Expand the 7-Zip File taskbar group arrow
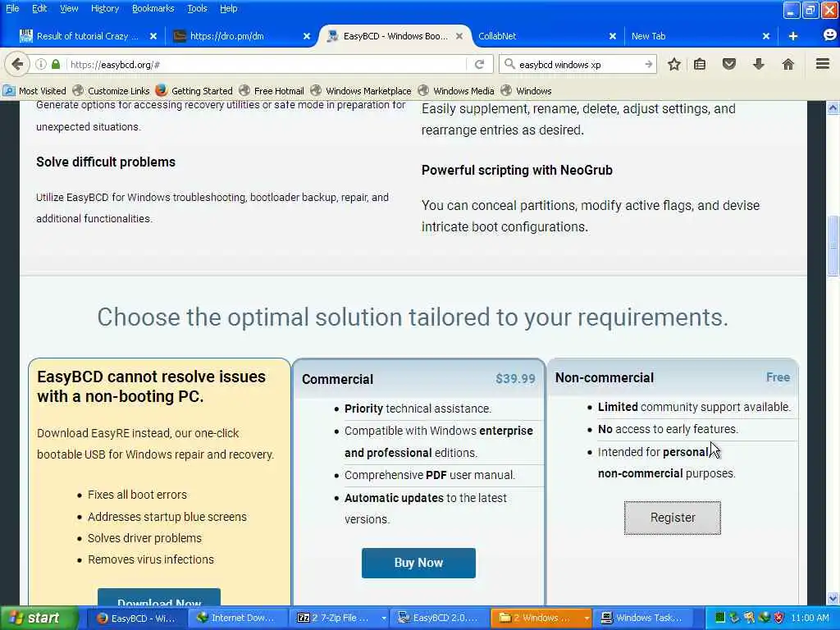This screenshot has width=840, height=630. pyautogui.click(x=384, y=619)
